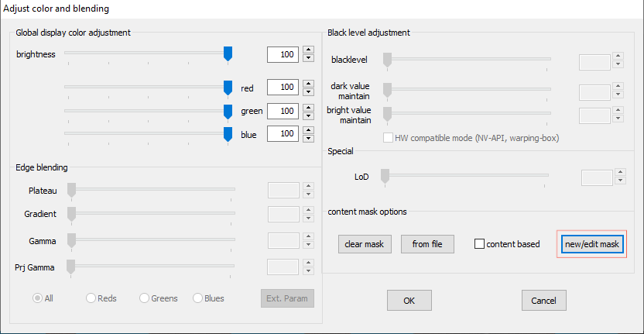Open the new/edit mask editor
Viewport: 644px width, 334px height.
click(x=592, y=244)
